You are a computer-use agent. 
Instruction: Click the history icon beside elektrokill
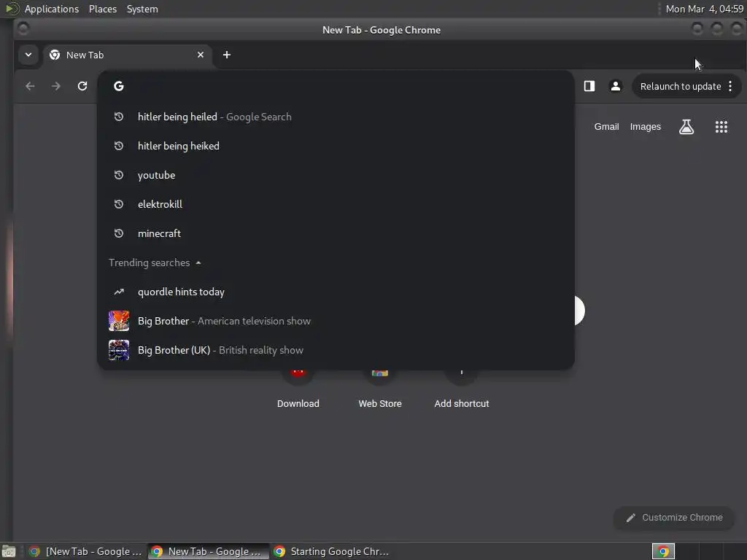(x=119, y=204)
